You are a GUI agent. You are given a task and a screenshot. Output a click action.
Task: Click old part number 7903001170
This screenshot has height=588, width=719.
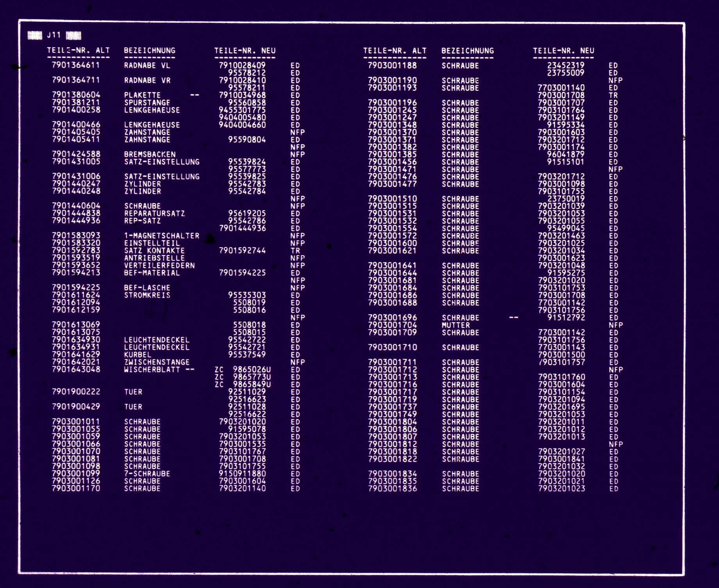tap(76, 488)
